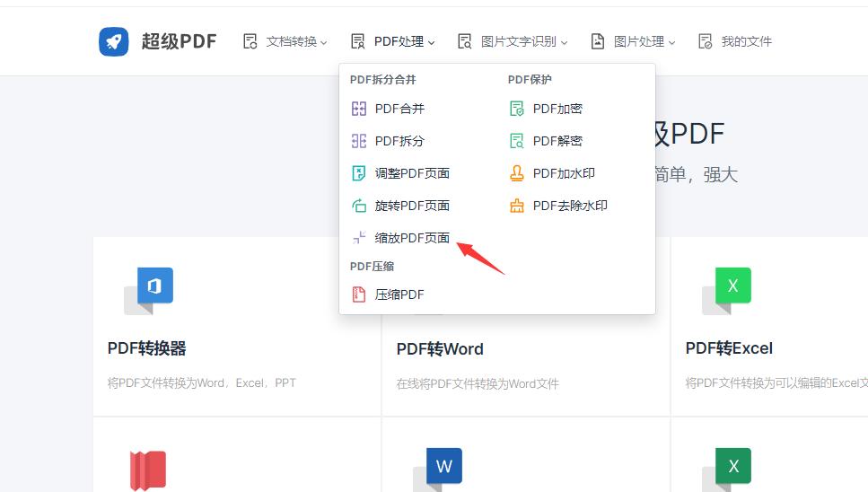Select PDF加密 menu entry
Viewport: 868px width, 492px height.
click(557, 109)
